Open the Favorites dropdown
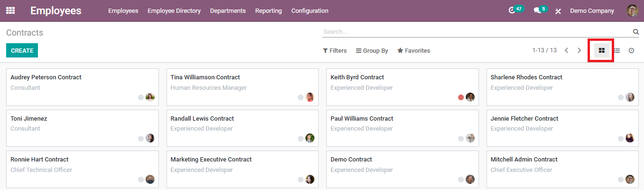 (414, 50)
